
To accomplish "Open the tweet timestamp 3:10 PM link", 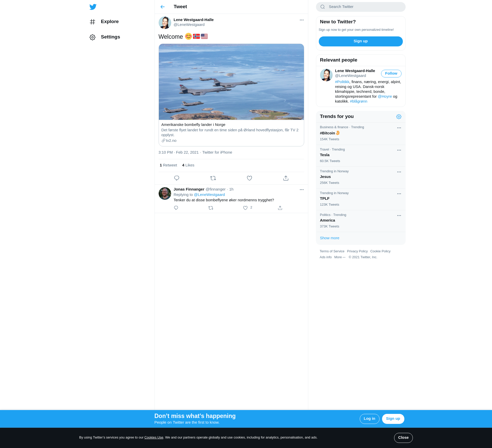I will tap(179, 152).
